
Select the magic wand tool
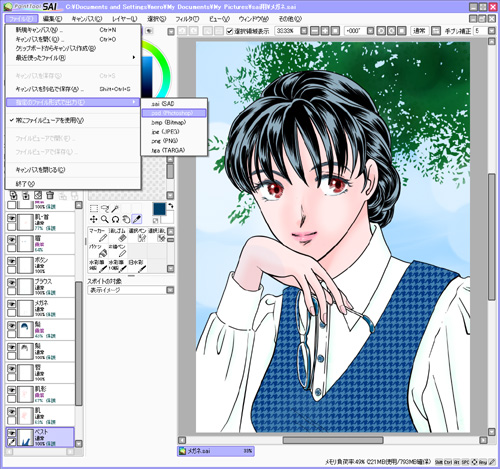tap(115, 209)
